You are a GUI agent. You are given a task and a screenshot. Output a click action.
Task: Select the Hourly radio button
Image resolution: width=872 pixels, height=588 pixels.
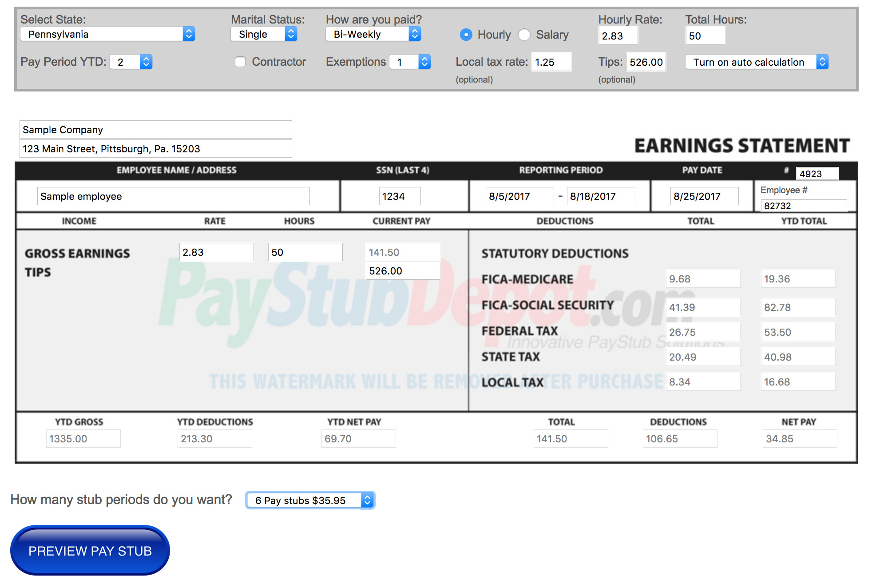pos(466,35)
